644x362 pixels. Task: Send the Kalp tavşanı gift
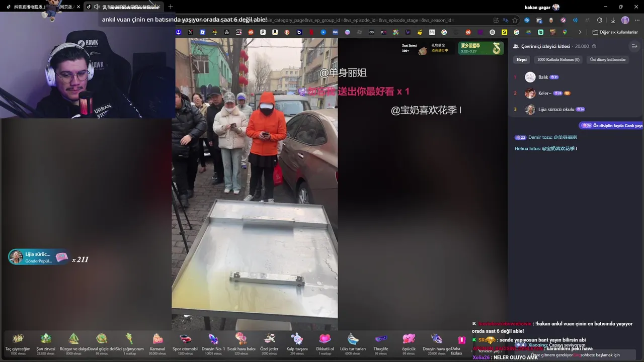297,344
